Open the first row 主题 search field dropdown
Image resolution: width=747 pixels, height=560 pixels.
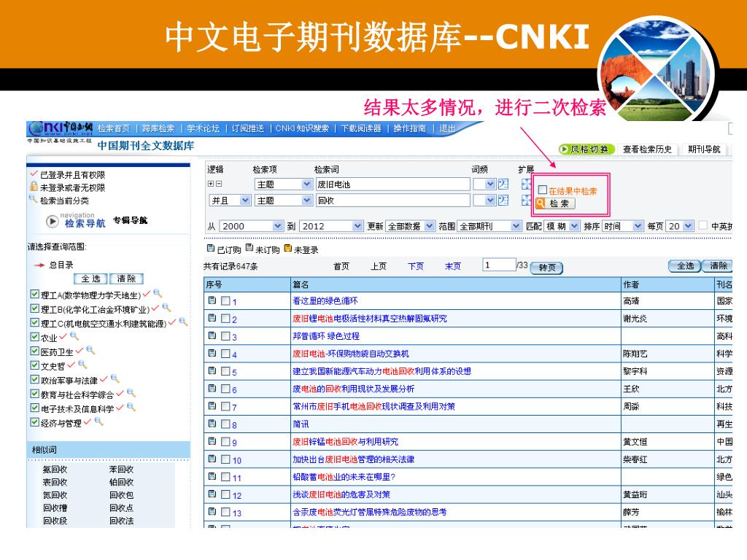click(284, 184)
